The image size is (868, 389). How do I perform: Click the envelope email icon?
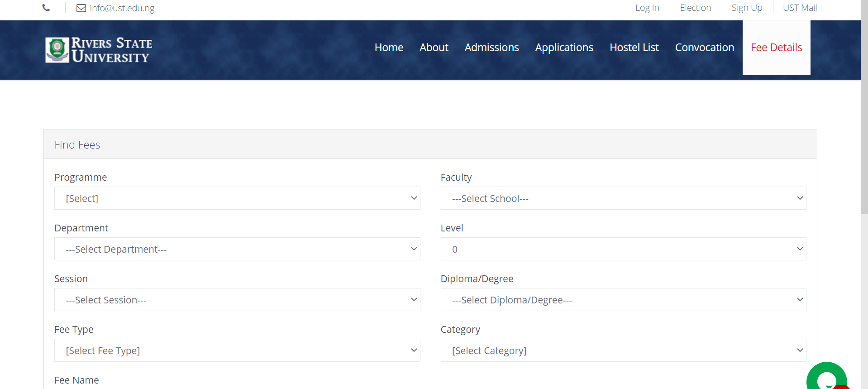pos(81,8)
